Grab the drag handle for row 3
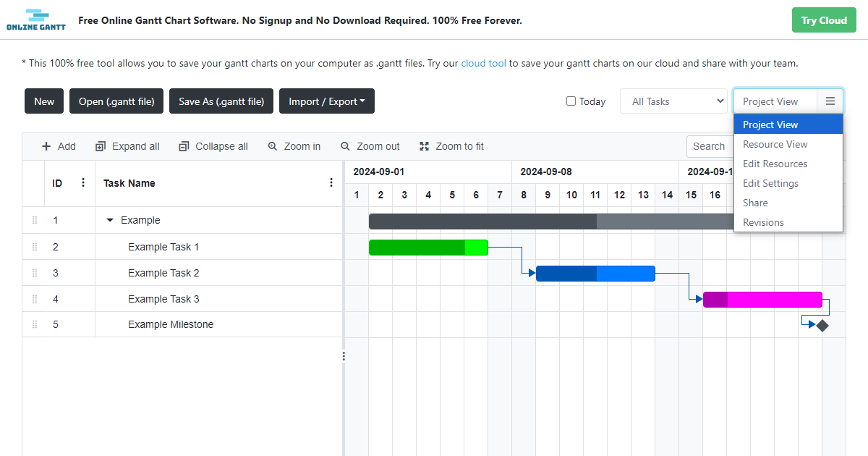This screenshot has width=868, height=456. 34,273
